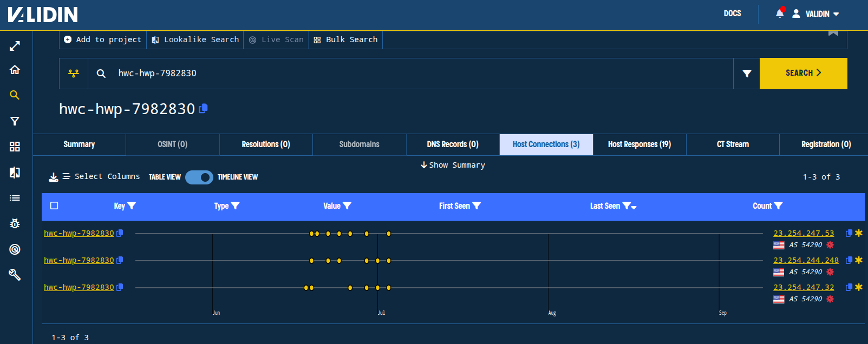Filter the Last Seen column
This screenshot has width=868, height=344.
(x=626, y=206)
